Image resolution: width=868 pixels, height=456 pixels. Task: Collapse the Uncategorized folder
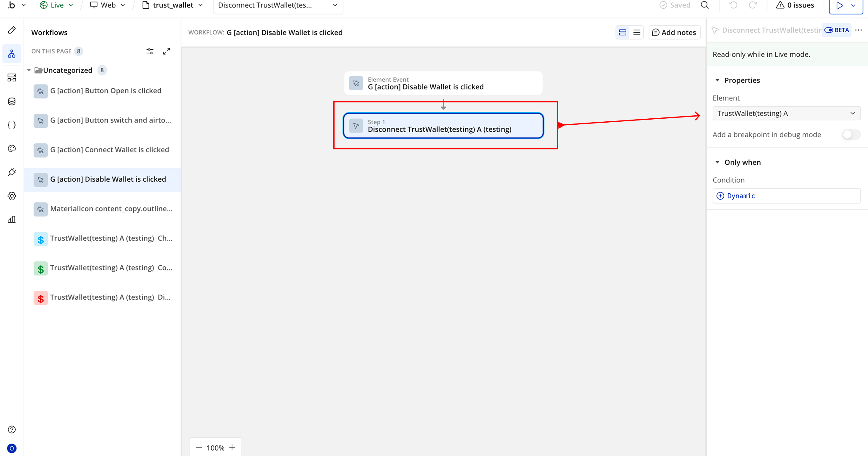tap(29, 70)
